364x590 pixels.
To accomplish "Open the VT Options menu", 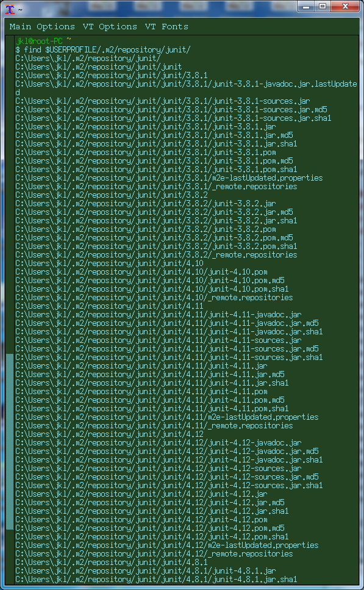I will 110,27.
